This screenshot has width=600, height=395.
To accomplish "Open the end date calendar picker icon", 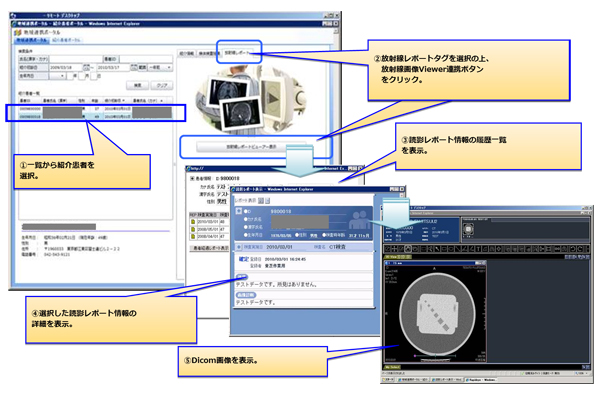I will tap(134, 67).
